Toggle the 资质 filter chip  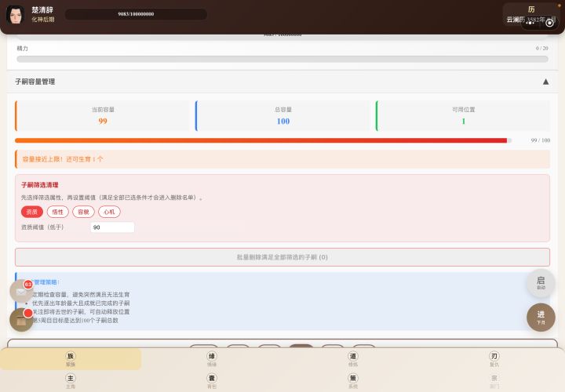point(32,212)
